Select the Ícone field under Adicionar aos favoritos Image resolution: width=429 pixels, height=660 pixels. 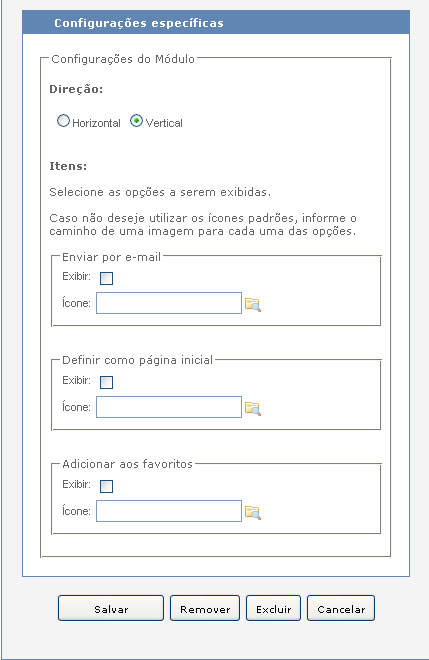click(169, 511)
